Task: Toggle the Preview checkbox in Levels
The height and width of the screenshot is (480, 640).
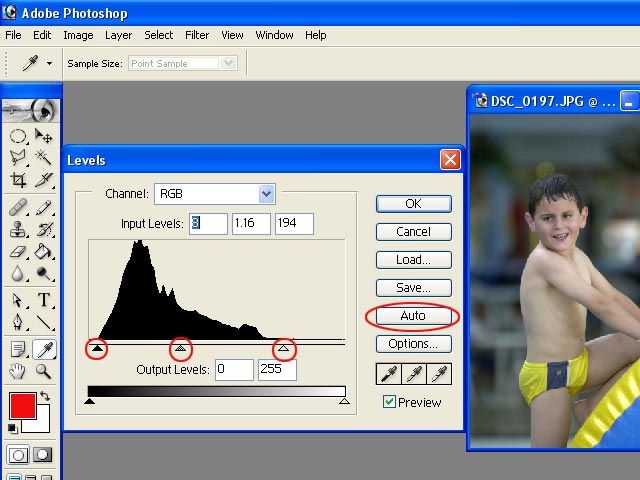Action: (389, 402)
